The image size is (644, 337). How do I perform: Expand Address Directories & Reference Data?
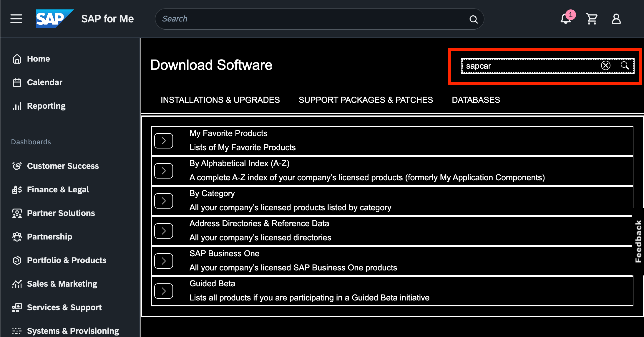click(x=164, y=231)
